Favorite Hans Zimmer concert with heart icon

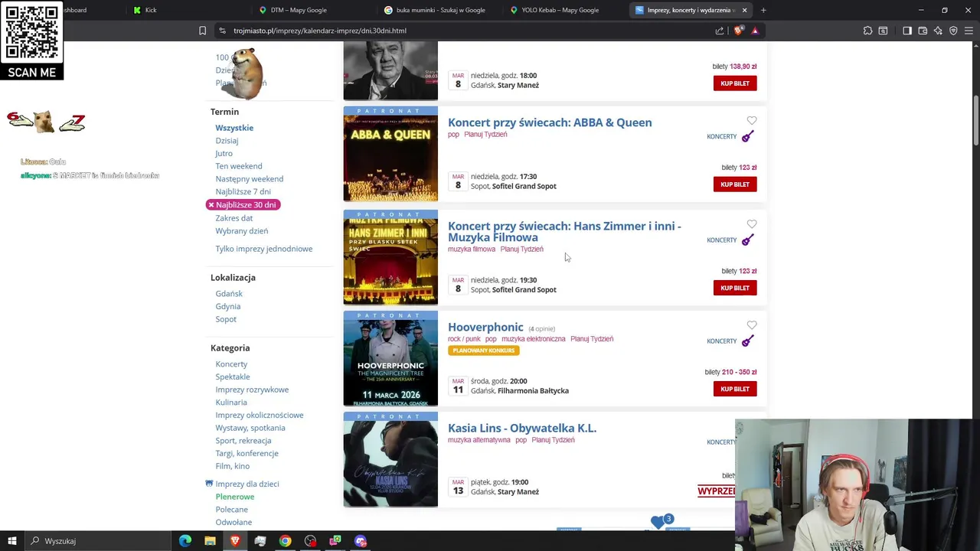[752, 223]
